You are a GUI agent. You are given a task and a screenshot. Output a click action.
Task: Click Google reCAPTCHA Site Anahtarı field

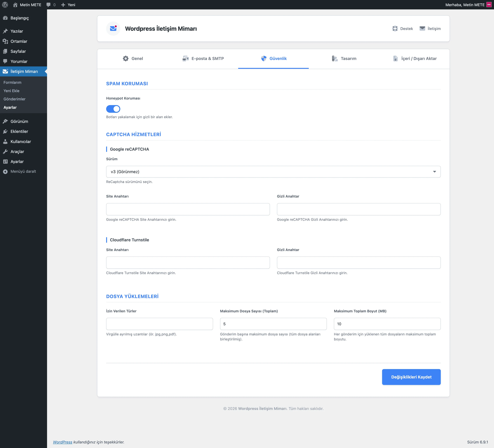[x=188, y=209]
